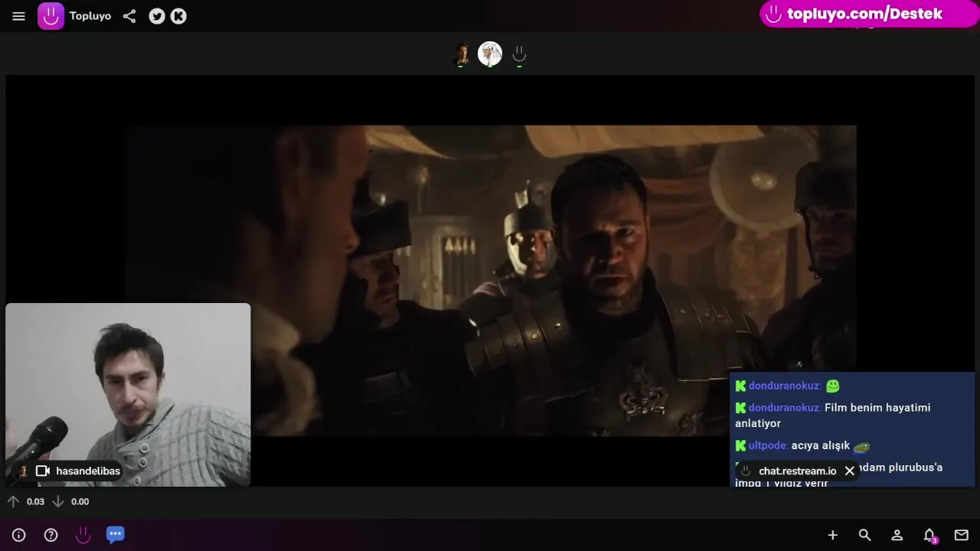Select the first participant avatar
Viewport: 980px width, 551px height.
pyautogui.click(x=461, y=54)
